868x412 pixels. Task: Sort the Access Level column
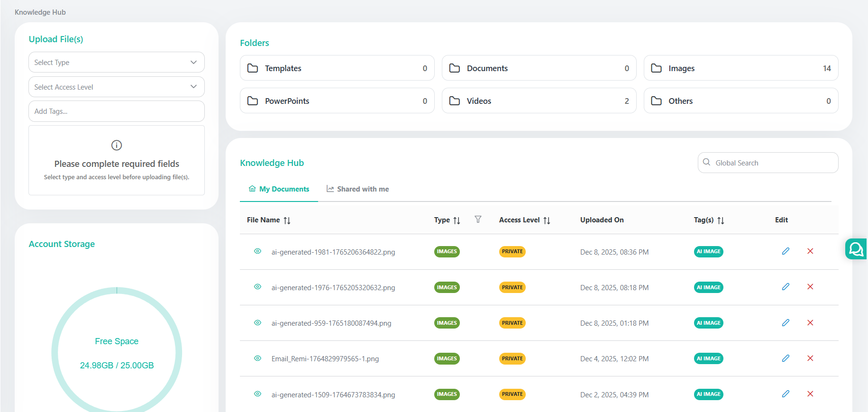pos(547,220)
